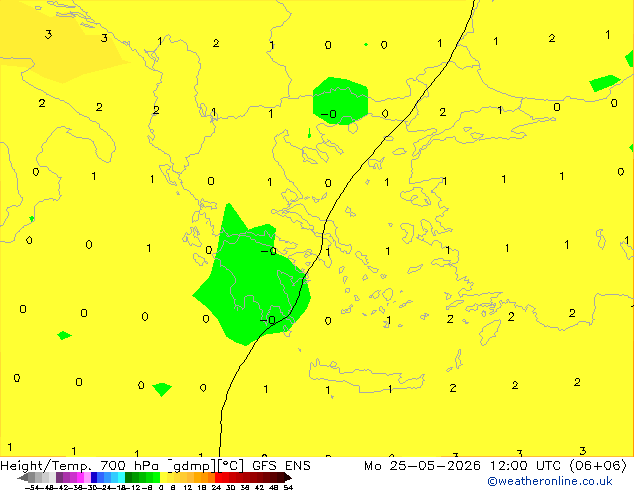Click the small green diamond near bottom-left edge
Screen dimensions: 634x490
(x=64, y=335)
